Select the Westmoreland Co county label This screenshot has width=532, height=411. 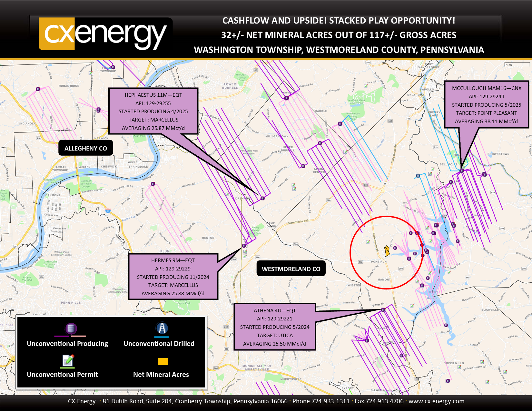[x=291, y=269]
